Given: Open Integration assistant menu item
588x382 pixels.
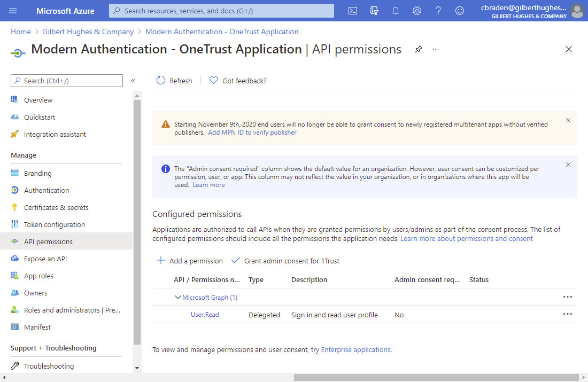Looking at the screenshot, I should [x=55, y=134].
